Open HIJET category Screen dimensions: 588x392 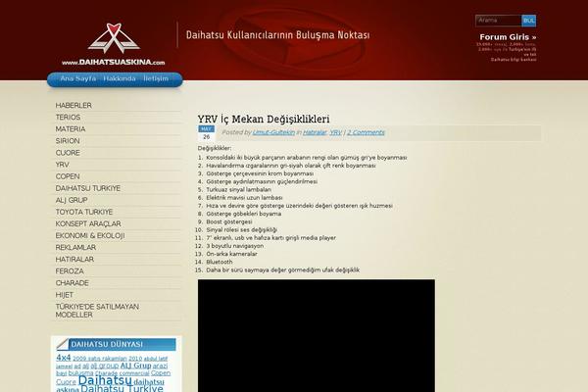[x=65, y=295]
